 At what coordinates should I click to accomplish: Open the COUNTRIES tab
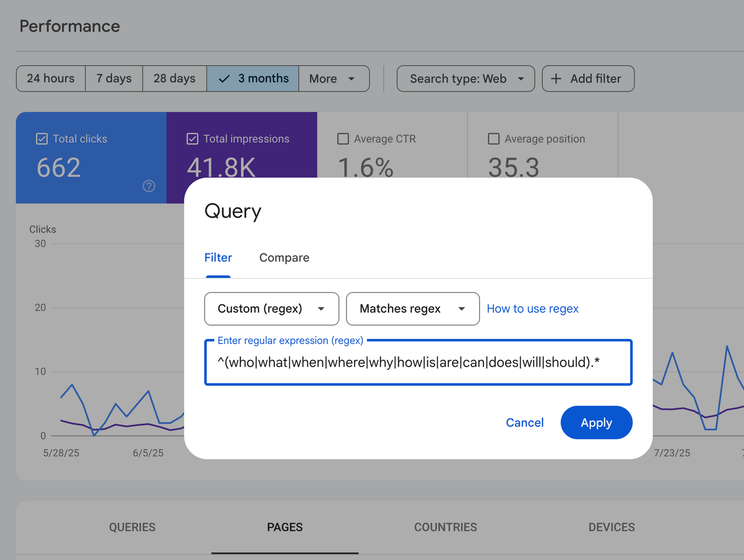pos(445,527)
